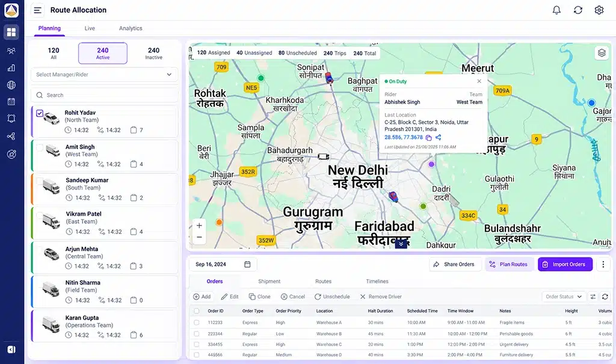Open the Order Status dropdown

click(x=564, y=297)
